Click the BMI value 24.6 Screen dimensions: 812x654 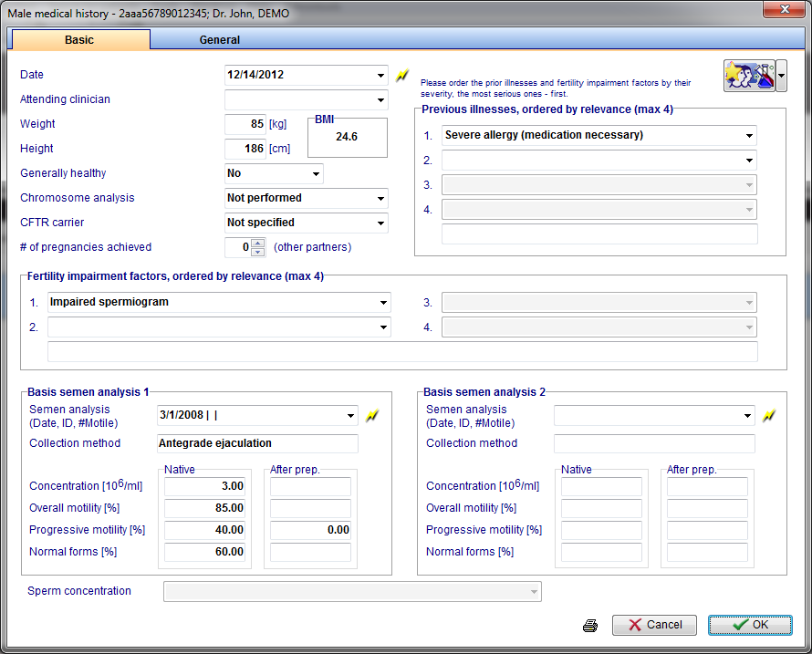347,137
